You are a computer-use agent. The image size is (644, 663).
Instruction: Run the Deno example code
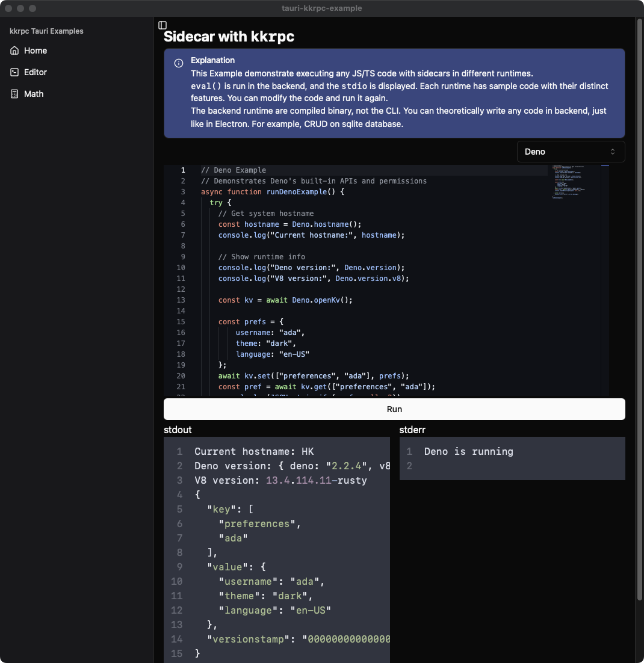click(394, 409)
